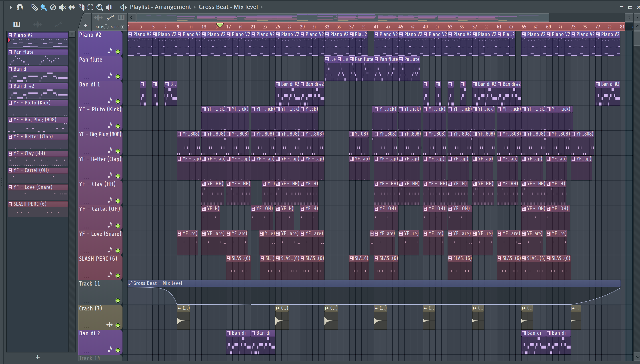This screenshot has width=640, height=364.
Task: Click the playlist overview minimap
Action: click(342, 18)
